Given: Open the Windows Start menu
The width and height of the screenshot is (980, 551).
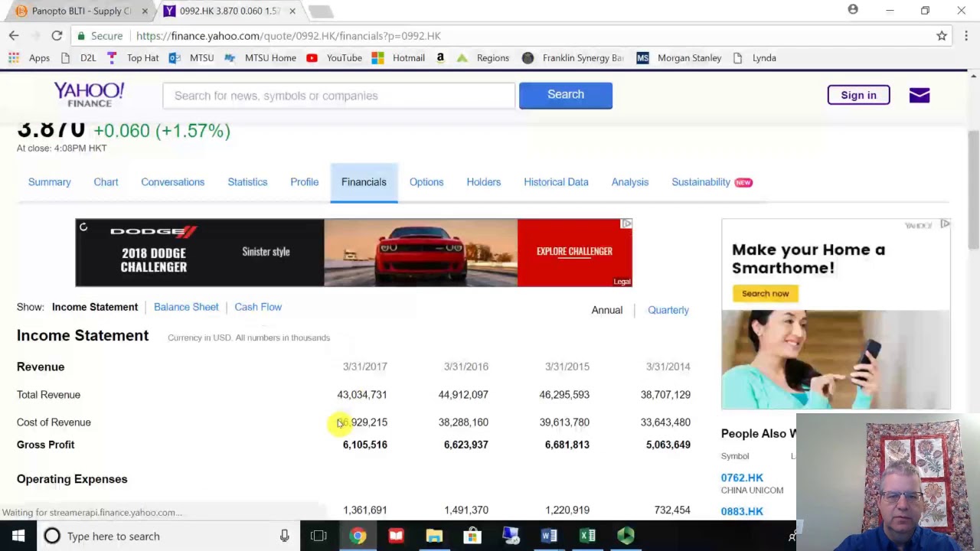Looking at the screenshot, I should click(x=18, y=536).
